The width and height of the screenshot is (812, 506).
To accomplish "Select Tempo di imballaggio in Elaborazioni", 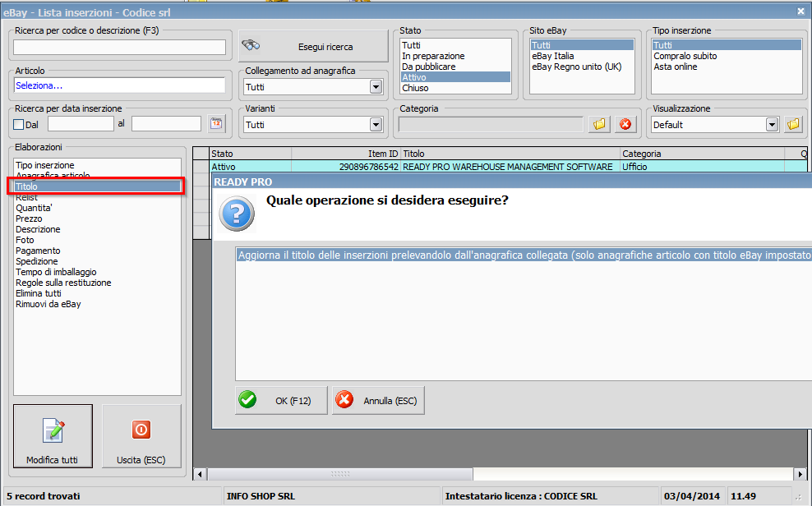I will (97, 272).
